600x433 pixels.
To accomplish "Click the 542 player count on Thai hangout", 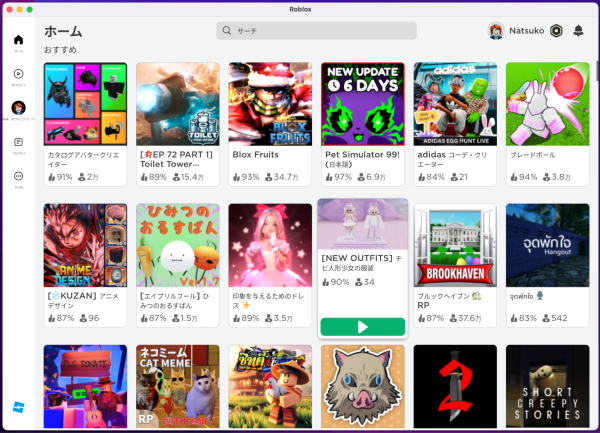I will pos(555,318).
